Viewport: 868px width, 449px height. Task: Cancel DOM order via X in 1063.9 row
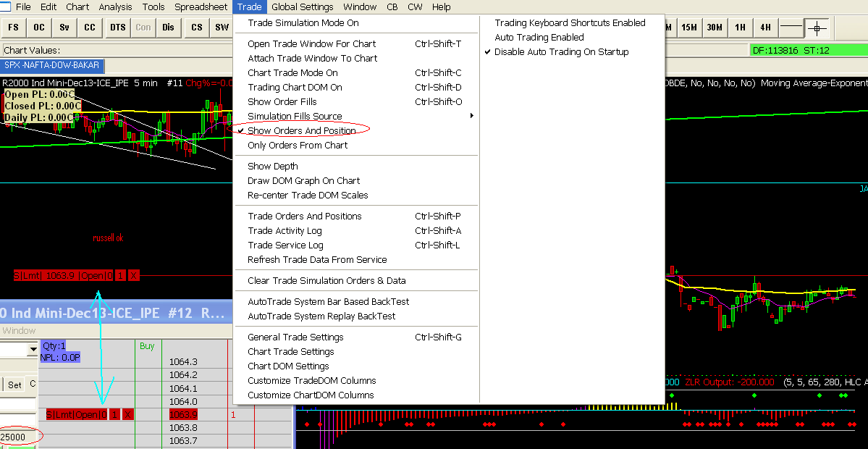point(128,414)
